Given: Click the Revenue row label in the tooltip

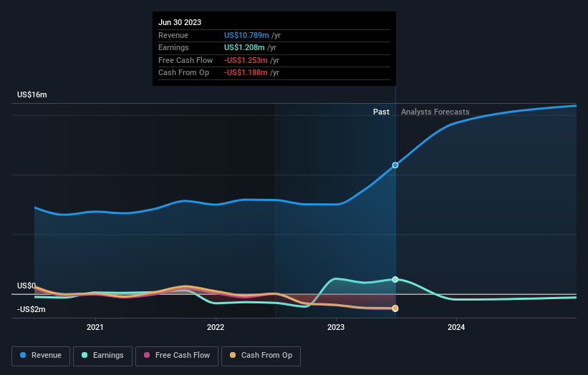Looking at the screenshot, I should pyautogui.click(x=173, y=35).
